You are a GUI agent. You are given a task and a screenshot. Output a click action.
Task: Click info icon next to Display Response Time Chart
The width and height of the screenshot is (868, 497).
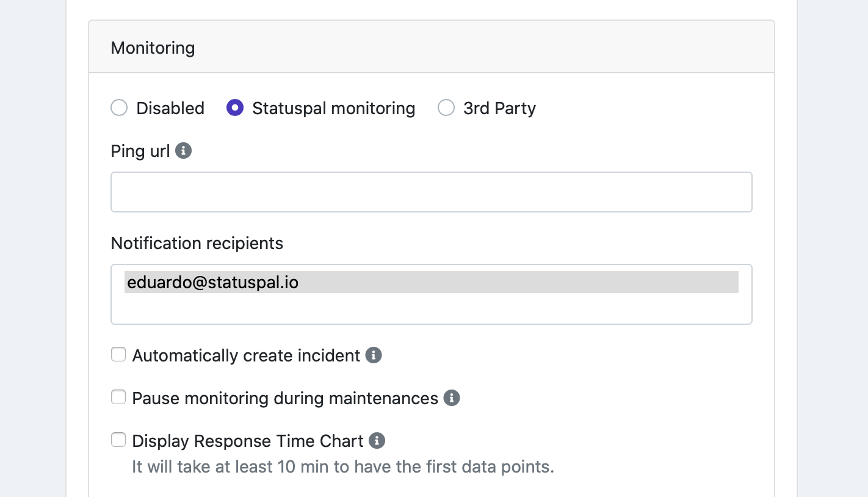(x=377, y=441)
